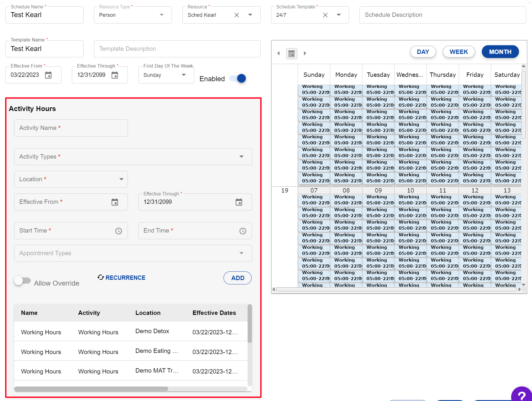Open the Location dropdown in Activity Hours
This screenshot has width=532, height=401.
[x=121, y=179]
